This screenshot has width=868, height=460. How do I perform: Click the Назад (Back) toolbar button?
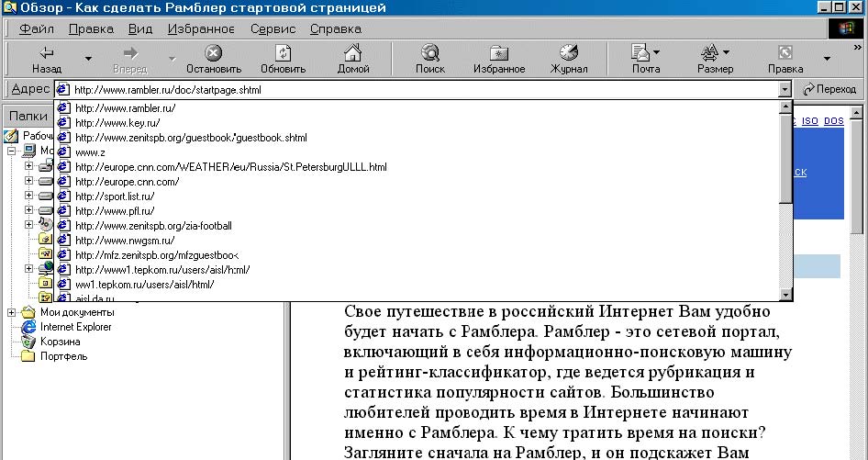point(47,60)
